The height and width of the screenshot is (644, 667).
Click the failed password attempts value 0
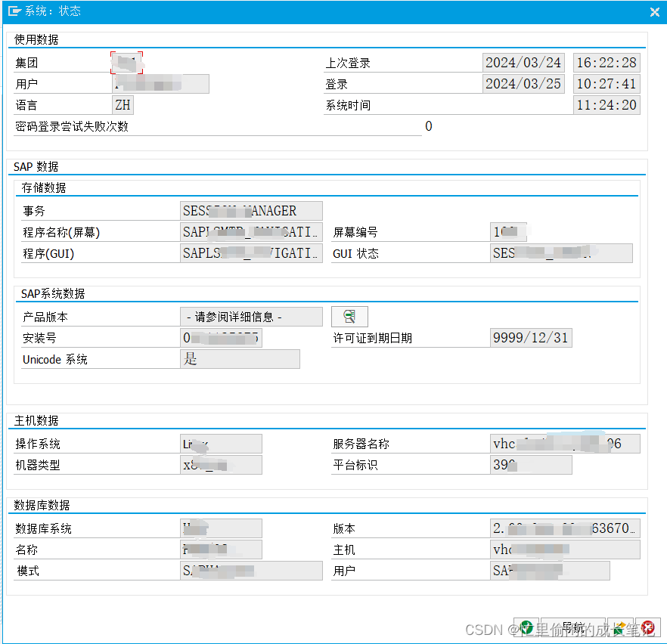428,126
